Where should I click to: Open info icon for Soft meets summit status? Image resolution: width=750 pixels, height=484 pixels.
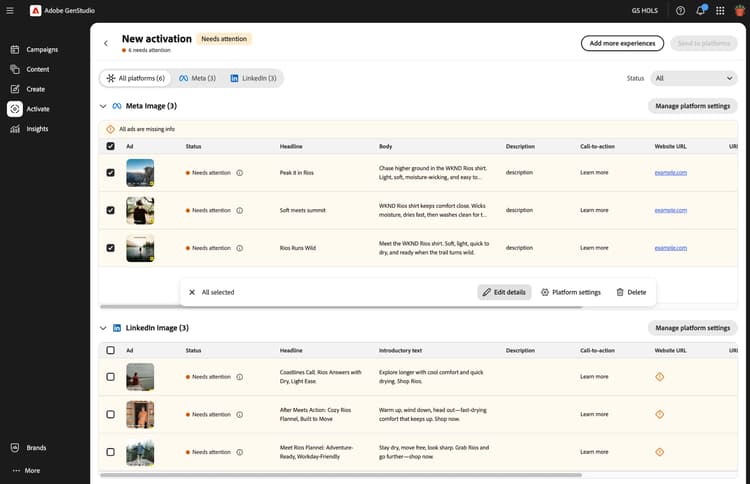click(240, 210)
